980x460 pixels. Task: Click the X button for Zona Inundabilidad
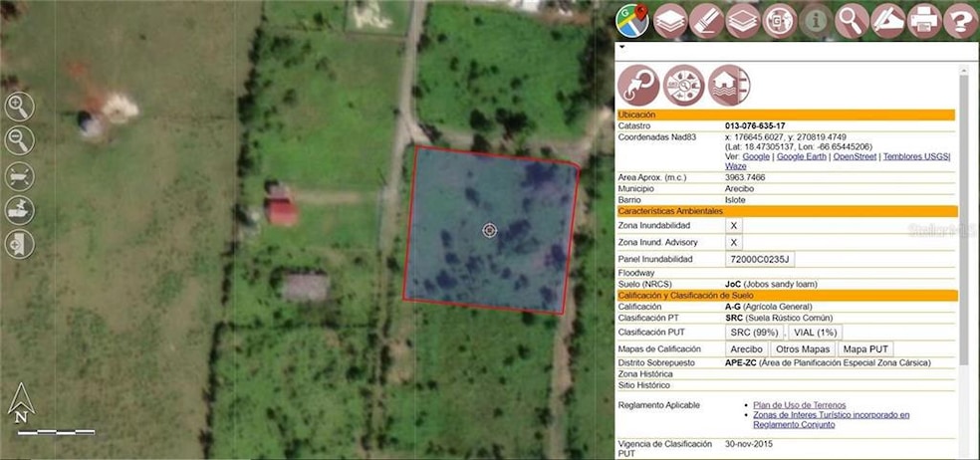pyautogui.click(x=734, y=226)
